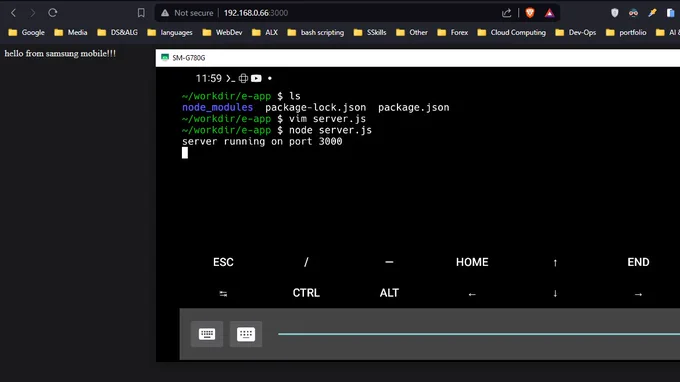Click the SM-G780G window title icon

tap(165, 58)
